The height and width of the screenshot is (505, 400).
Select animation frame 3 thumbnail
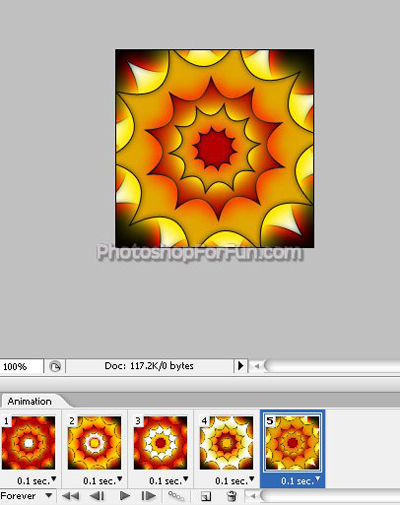[x=160, y=443]
